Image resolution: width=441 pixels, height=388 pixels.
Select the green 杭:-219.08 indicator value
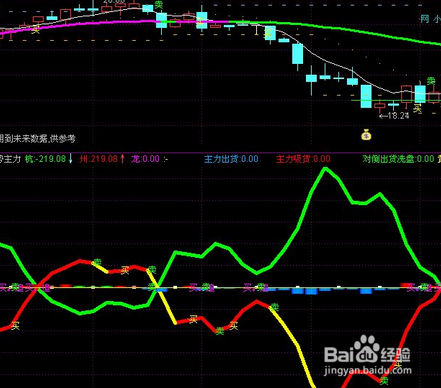pyautogui.click(x=46, y=159)
